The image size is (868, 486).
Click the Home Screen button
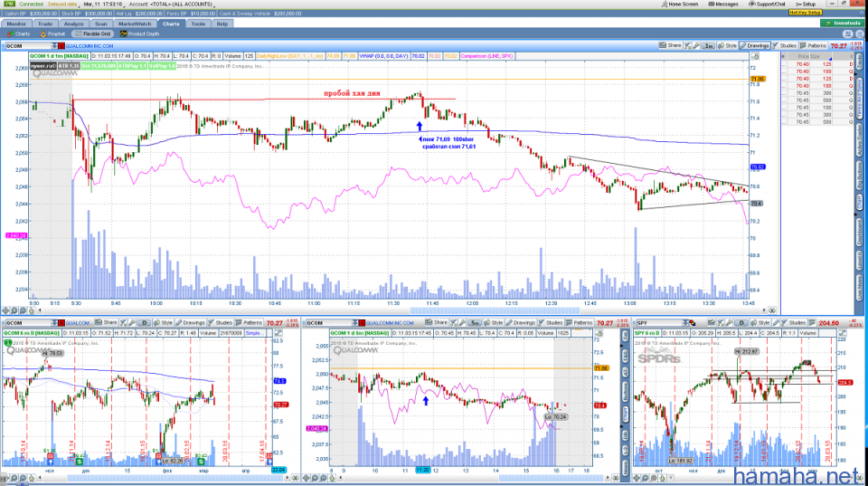coord(679,4)
